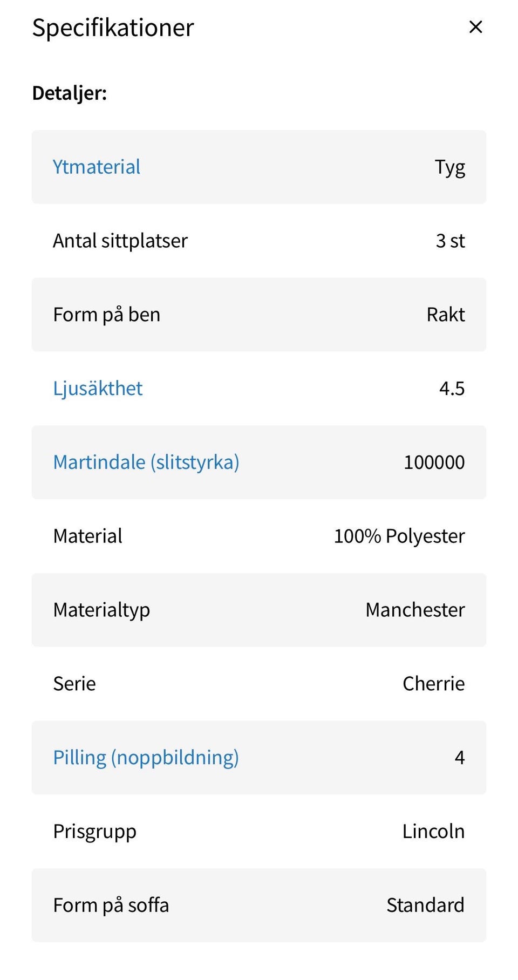The image size is (518, 980).
Task: Open the Pilling (noppbildning) link
Action: [146, 758]
